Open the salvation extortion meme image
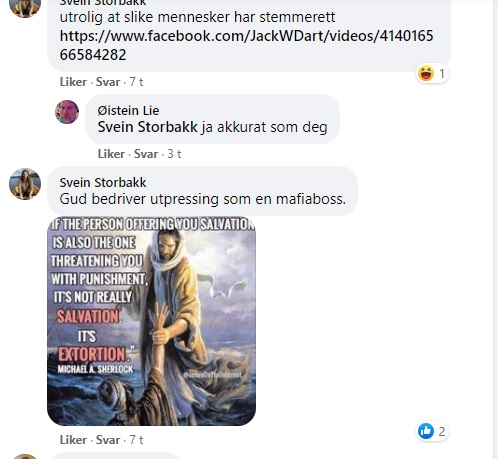Viewport: 498px width, 459px height. (x=151, y=321)
